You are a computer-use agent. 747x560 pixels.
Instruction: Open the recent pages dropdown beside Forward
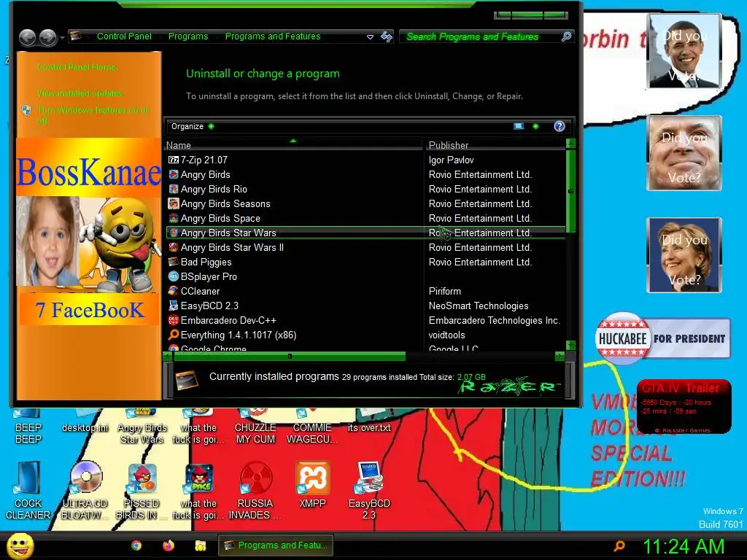63,38
